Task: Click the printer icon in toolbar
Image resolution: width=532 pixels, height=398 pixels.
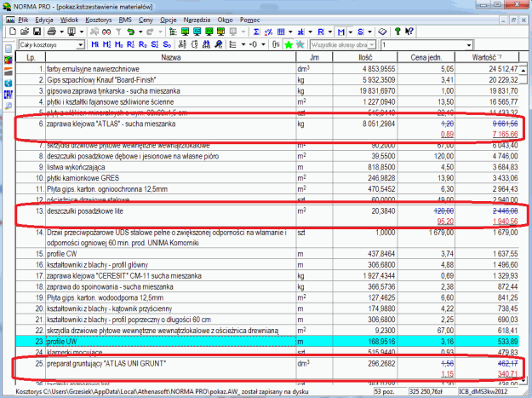Action: click(x=51, y=31)
